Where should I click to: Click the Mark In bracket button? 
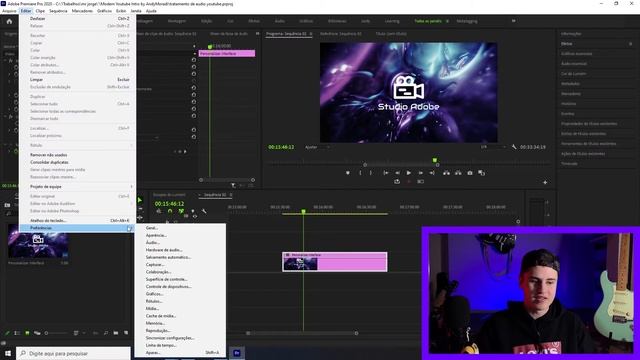[360, 173]
